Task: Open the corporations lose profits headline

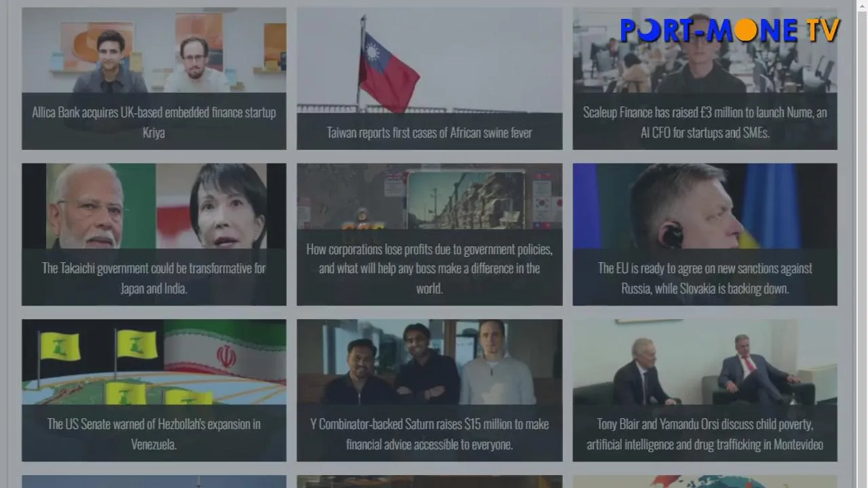Action: (x=429, y=268)
